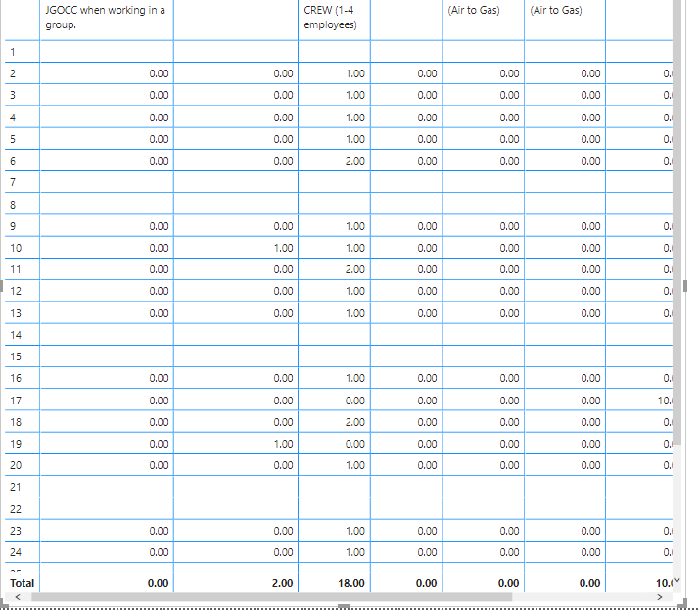Click the Total 0.00 under JGOCC column
The width and height of the screenshot is (700, 615).
tap(158, 583)
